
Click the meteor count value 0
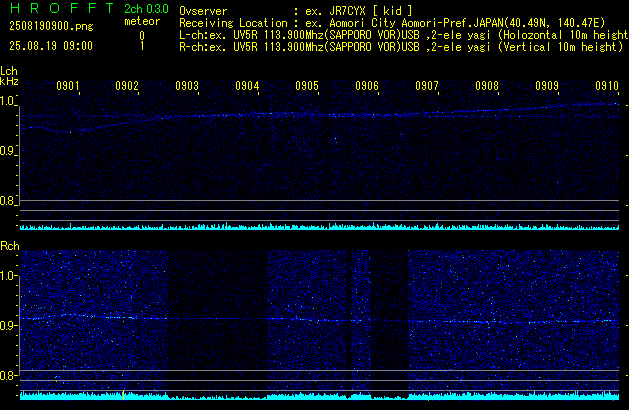pos(142,36)
